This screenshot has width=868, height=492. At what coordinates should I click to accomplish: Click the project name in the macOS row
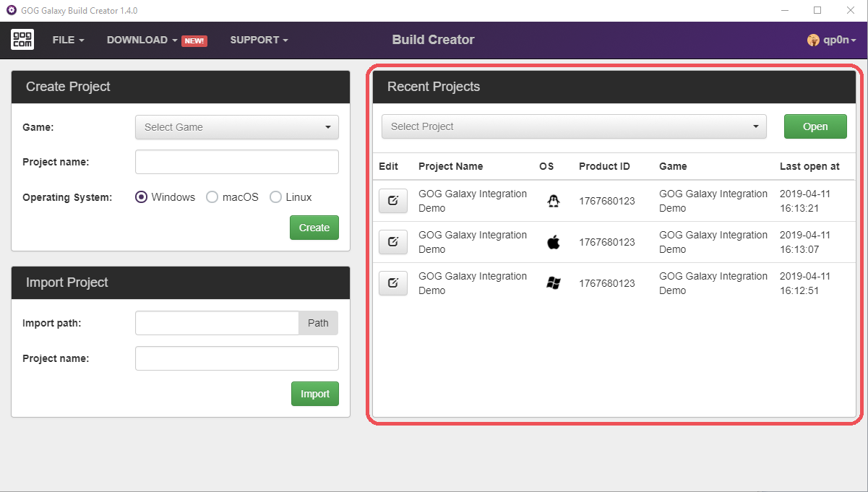point(473,242)
